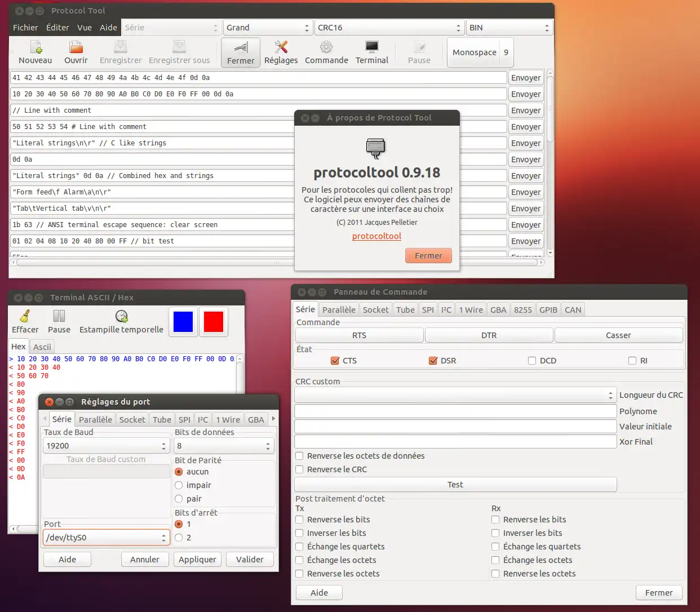Click the Fermer connection toolbar icon
Image resolution: width=700 pixels, height=612 pixels.
[241, 52]
